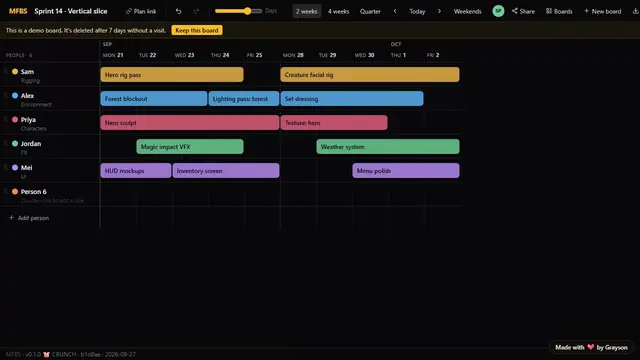Screen dimensions: 640x360
Task: Click Alex's blue color dot
Action: (15, 96)
